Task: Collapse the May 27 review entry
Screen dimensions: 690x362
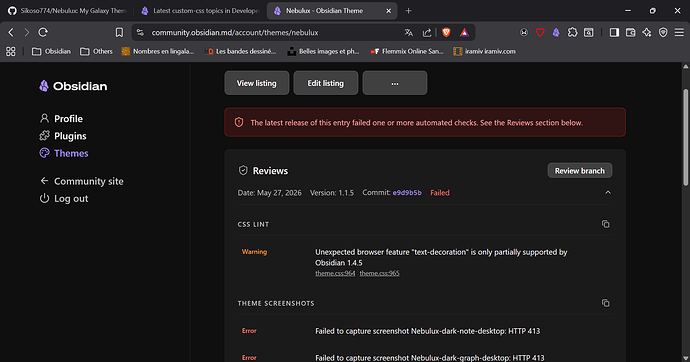Action: 608,193
